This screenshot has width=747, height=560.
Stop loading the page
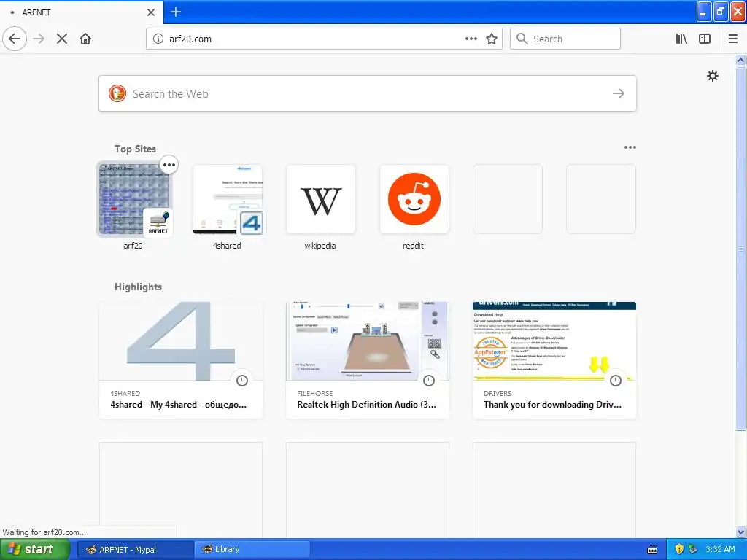(62, 39)
